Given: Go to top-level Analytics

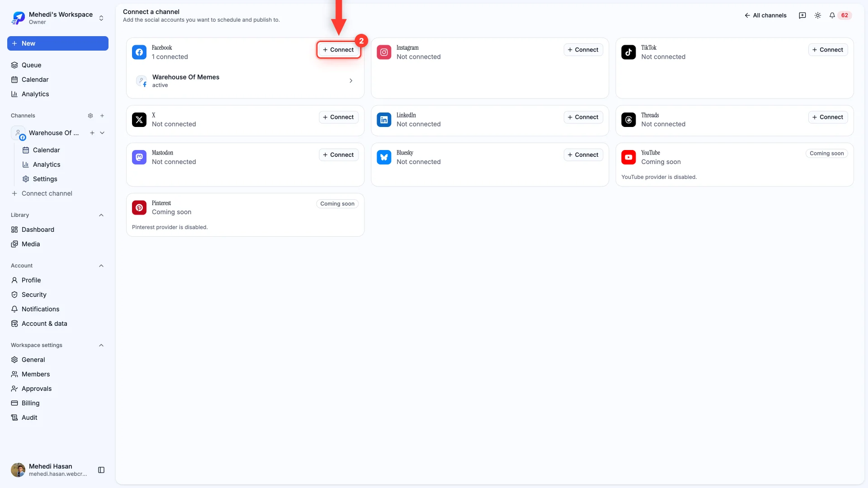Looking at the screenshot, I should tap(58, 94).
